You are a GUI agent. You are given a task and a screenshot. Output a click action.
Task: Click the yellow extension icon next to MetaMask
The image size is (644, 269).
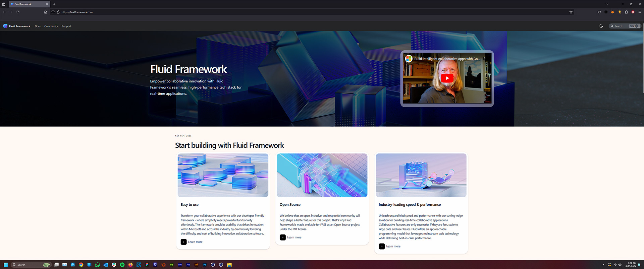[x=620, y=12]
